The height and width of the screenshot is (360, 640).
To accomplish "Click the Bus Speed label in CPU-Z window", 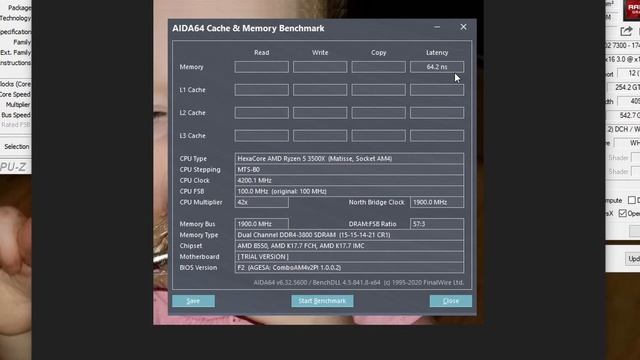I will point(16,115).
